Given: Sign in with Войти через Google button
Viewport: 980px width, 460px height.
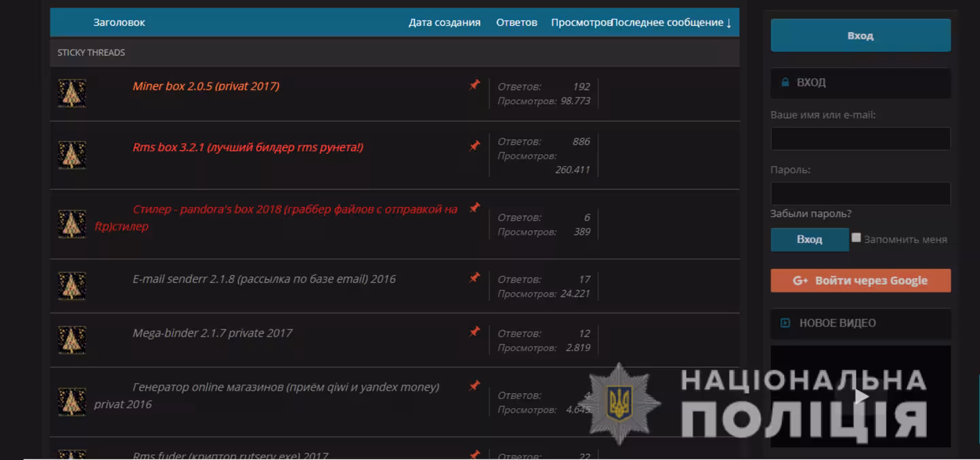Looking at the screenshot, I should point(860,280).
